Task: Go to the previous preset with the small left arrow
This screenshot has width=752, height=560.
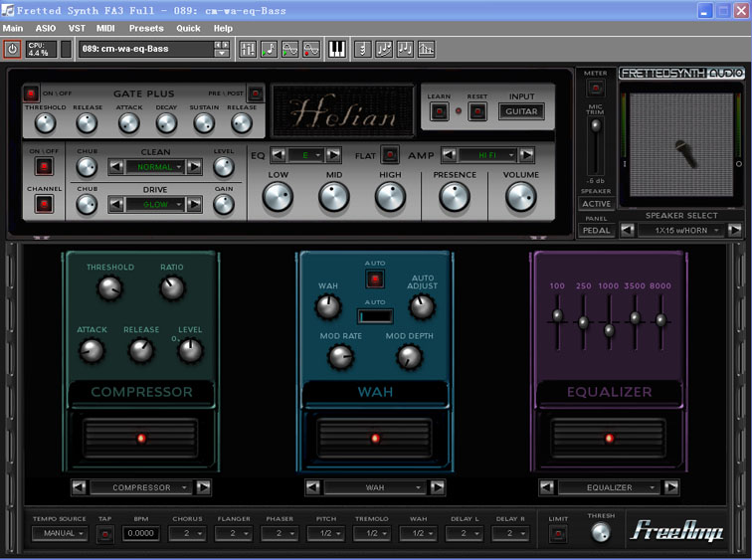Action: click(218, 45)
